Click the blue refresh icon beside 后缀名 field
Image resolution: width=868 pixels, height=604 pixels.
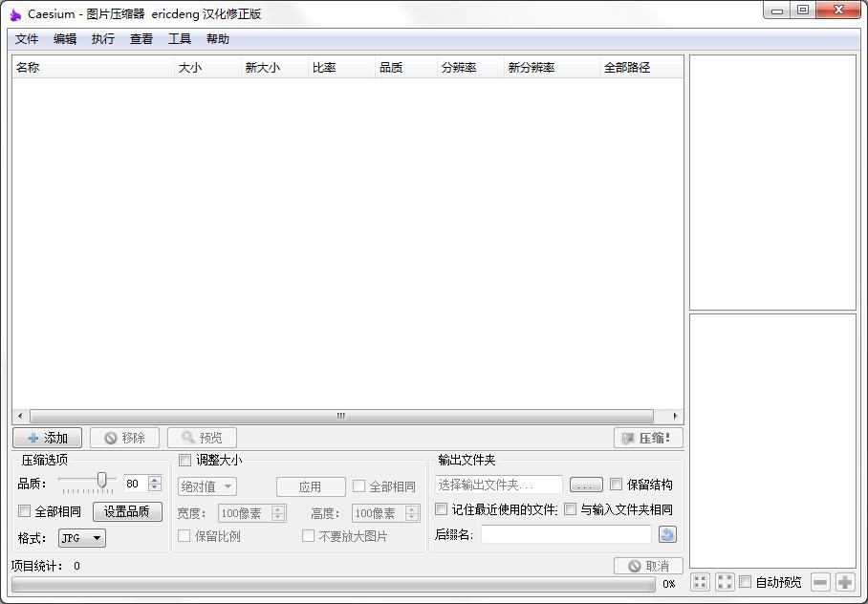pos(666,533)
